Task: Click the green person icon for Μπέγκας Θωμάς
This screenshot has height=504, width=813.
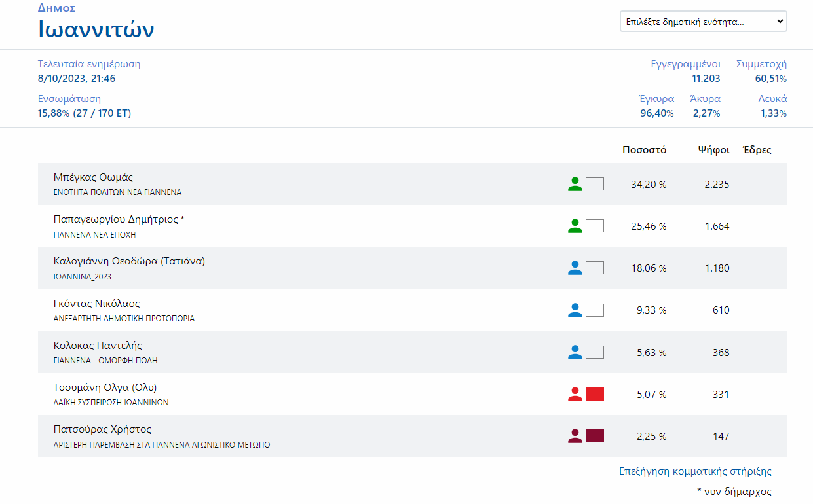Action: pos(575,184)
